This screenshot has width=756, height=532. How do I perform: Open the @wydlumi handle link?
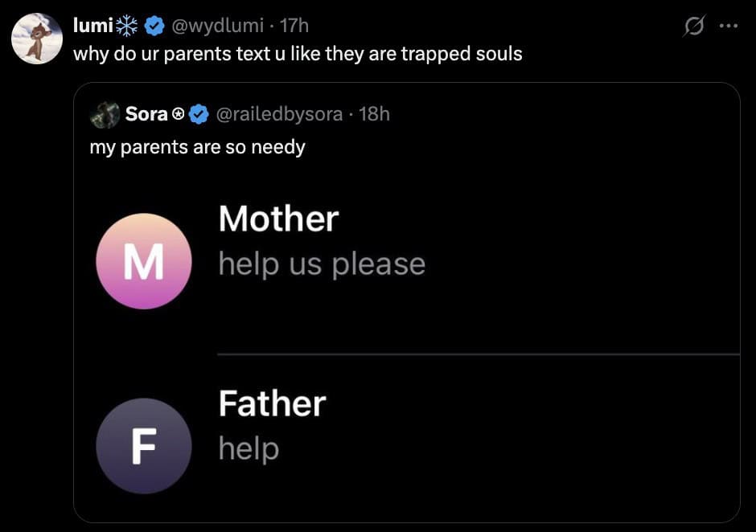point(215,26)
